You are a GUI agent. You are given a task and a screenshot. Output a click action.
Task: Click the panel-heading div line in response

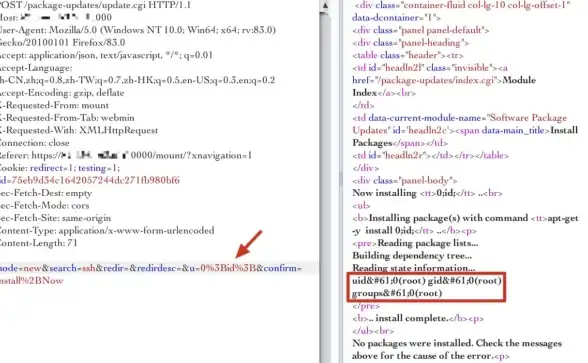click(x=411, y=42)
